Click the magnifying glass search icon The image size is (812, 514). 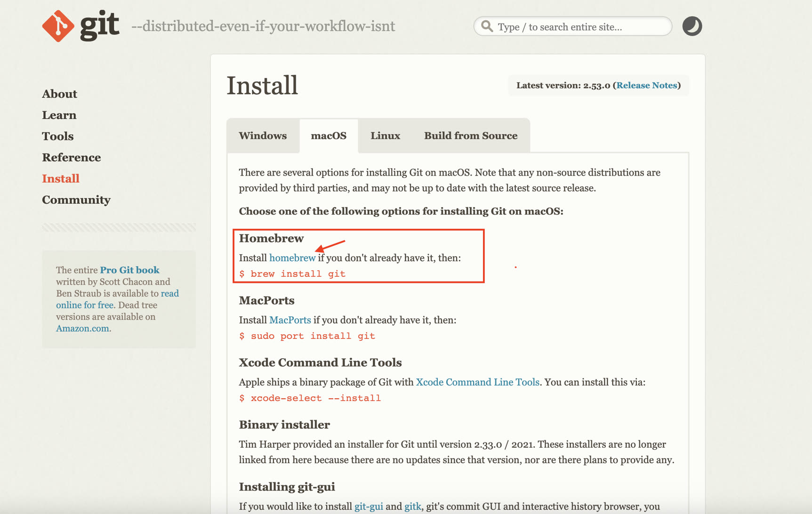487,26
